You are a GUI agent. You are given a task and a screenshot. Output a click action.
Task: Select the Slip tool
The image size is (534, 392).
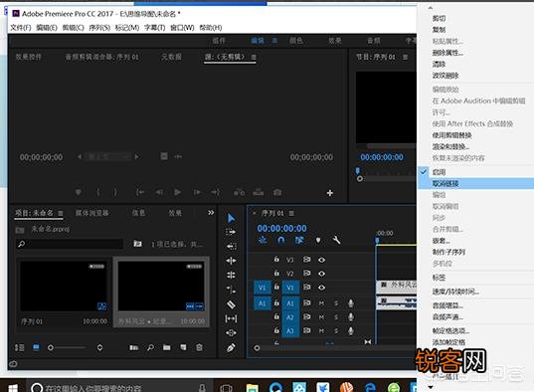click(231, 318)
